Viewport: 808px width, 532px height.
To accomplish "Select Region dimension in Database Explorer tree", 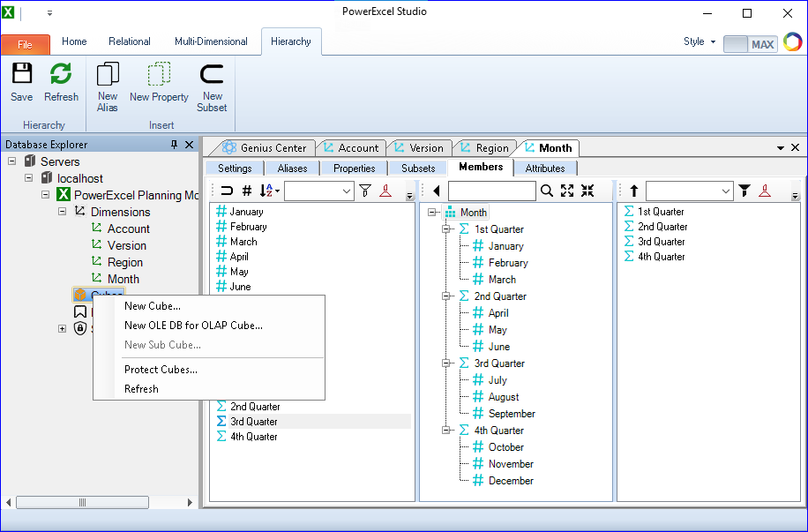I will (124, 262).
